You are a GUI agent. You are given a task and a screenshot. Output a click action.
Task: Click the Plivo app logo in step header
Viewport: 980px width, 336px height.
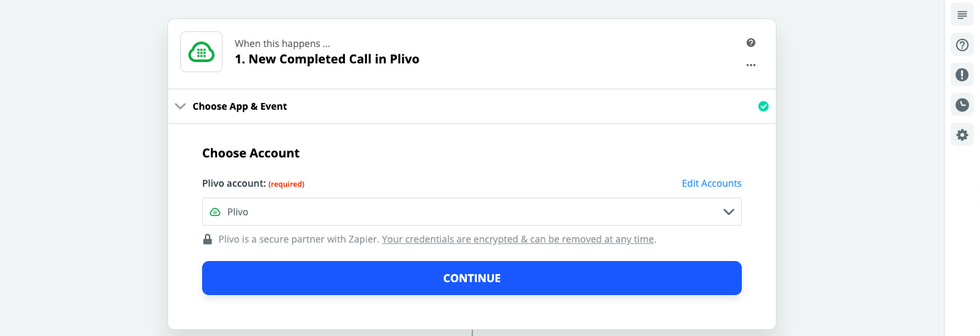[201, 52]
